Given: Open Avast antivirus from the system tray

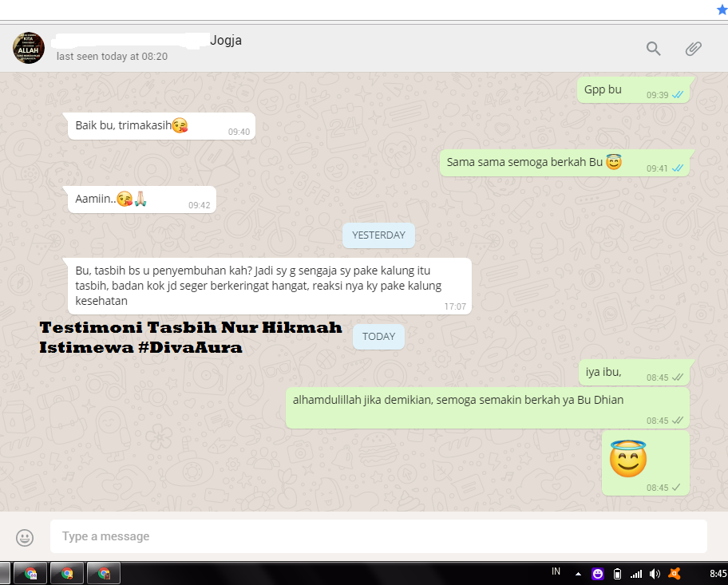Looking at the screenshot, I should [x=675, y=573].
